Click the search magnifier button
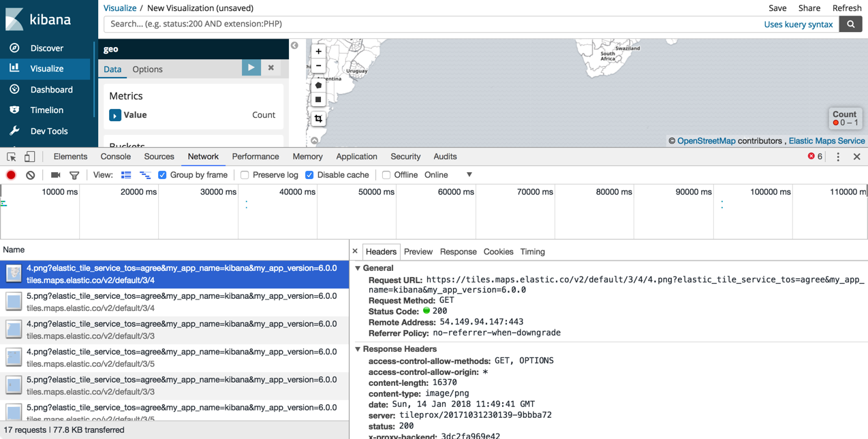The image size is (868, 439). (850, 24)
